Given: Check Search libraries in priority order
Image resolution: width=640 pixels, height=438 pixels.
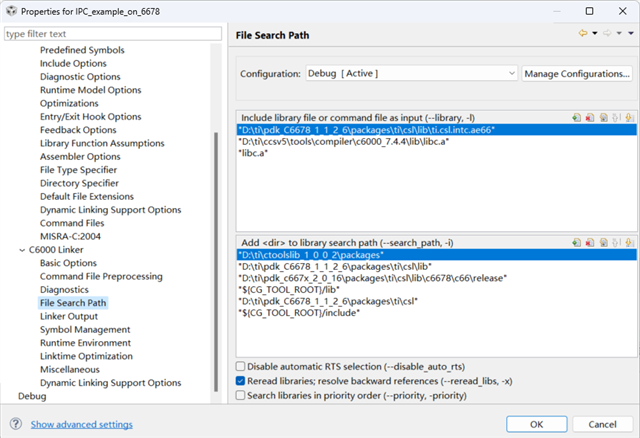Looking at the screenshot, I should point(241,395).
